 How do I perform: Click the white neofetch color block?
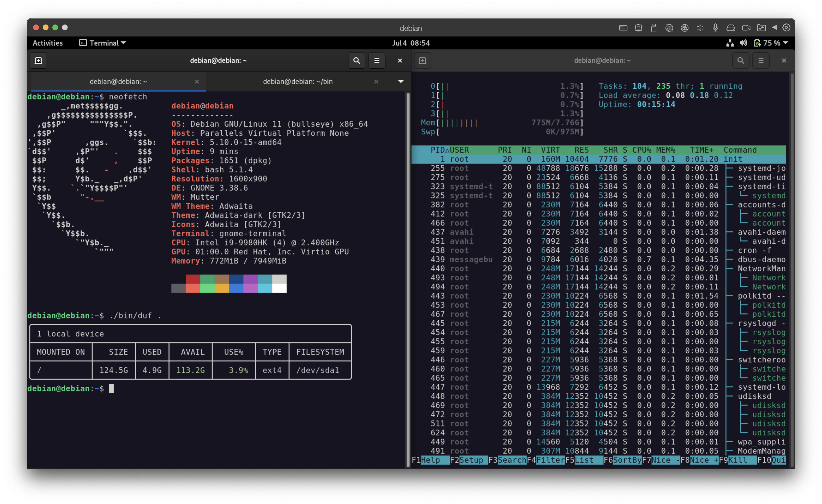point(279,288)
